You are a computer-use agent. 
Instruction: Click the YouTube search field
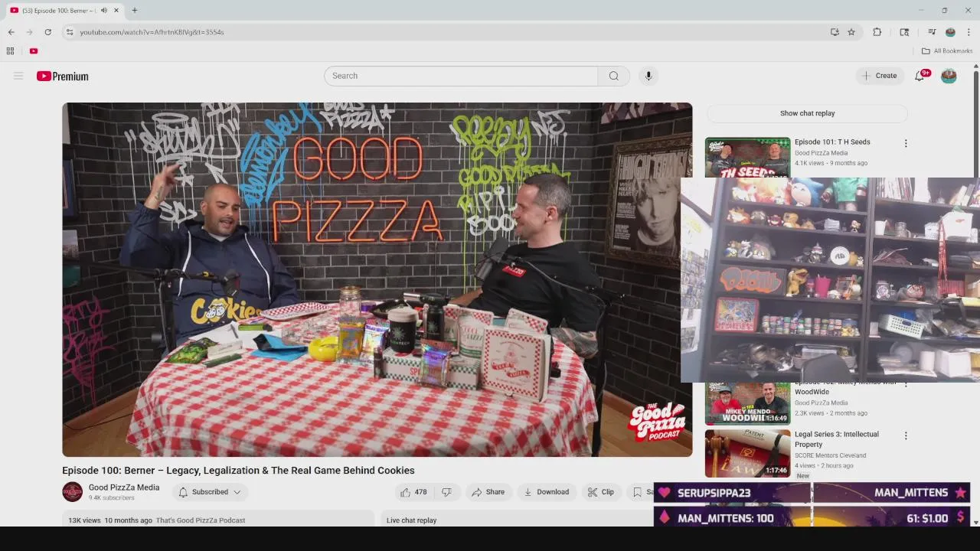click(x=461, y=76)
